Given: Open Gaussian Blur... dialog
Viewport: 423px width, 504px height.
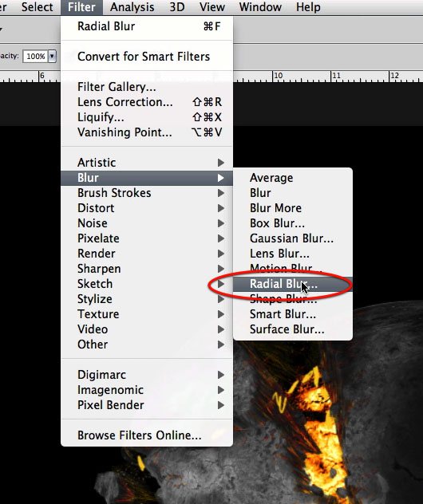Looking at the screenshot, I should pos(293,238).
